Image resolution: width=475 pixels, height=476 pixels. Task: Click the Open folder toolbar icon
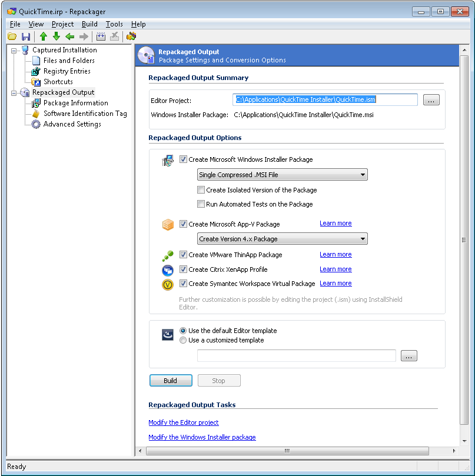(12, 36)
